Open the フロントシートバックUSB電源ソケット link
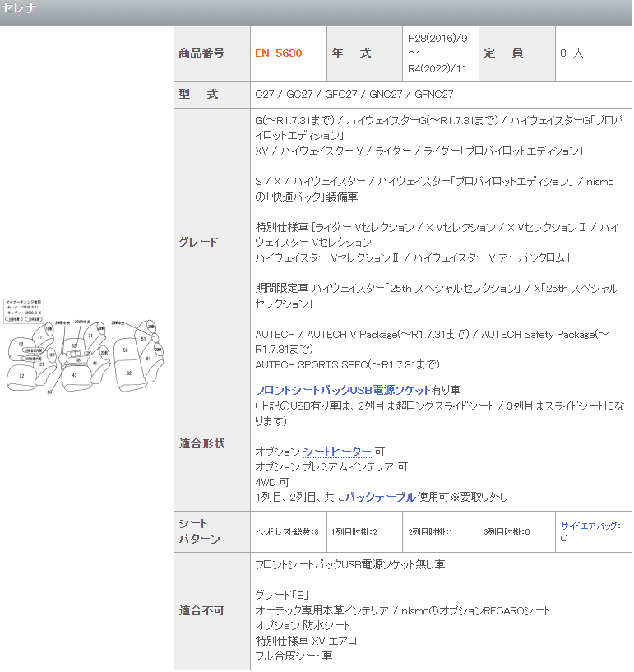634x672 pixels. [x=343, y=391]
